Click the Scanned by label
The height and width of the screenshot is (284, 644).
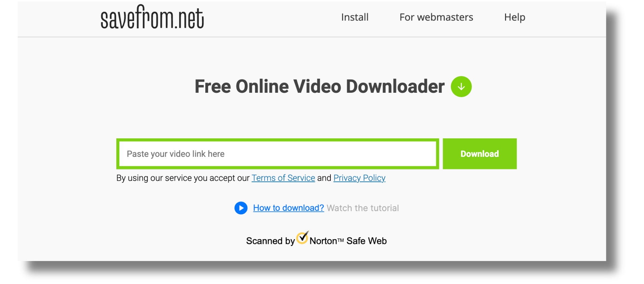point(270,241)
